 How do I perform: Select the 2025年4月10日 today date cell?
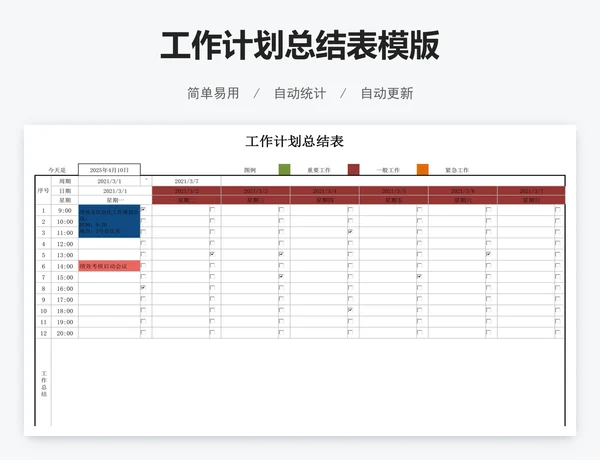(x=109, y=170)
